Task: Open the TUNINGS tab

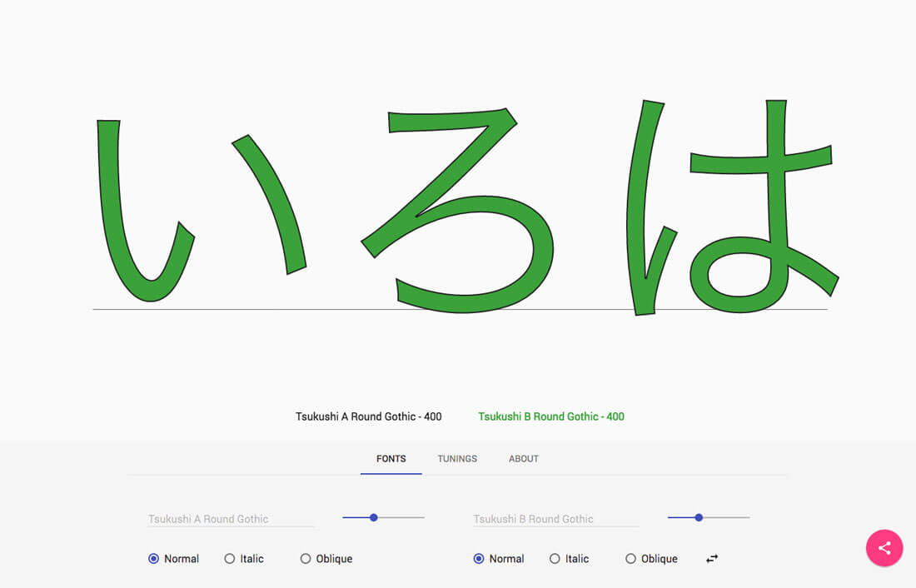Action: point(457,459)
